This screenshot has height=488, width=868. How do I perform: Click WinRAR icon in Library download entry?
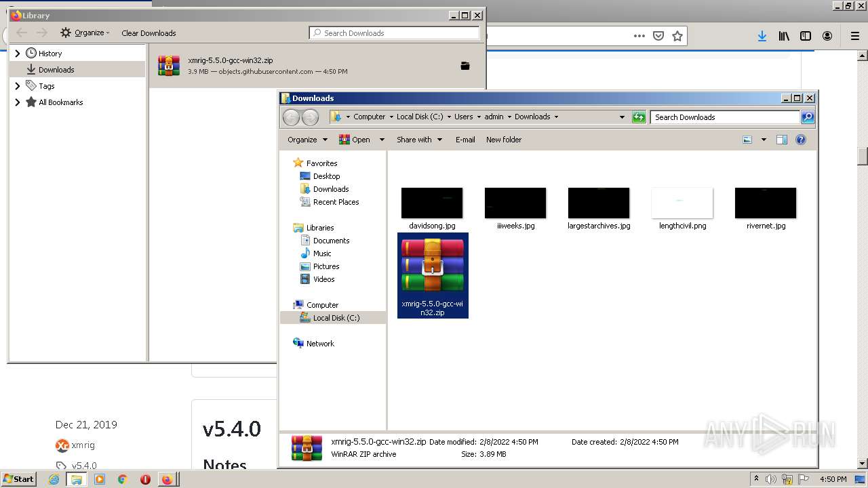[169, 66]
